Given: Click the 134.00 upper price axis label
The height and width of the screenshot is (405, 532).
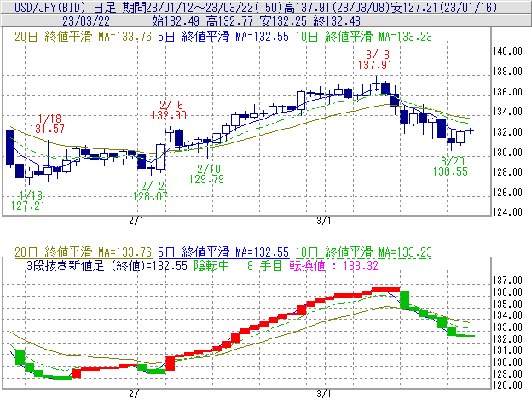Looking at the screenshot, I should point(507,112).
